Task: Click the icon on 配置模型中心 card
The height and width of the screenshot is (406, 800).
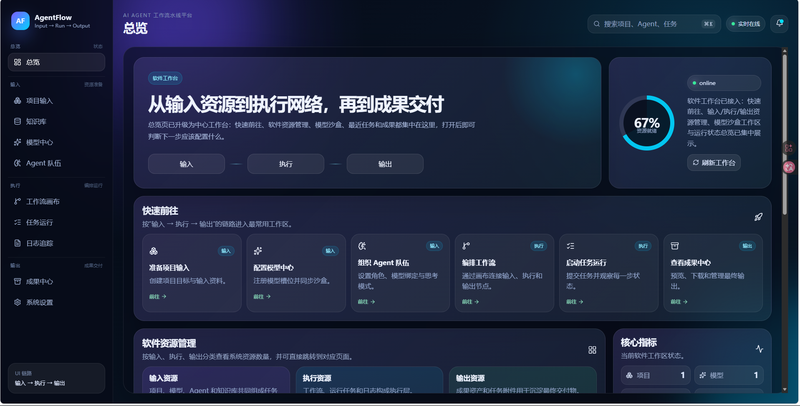Action: pos(258,251)
